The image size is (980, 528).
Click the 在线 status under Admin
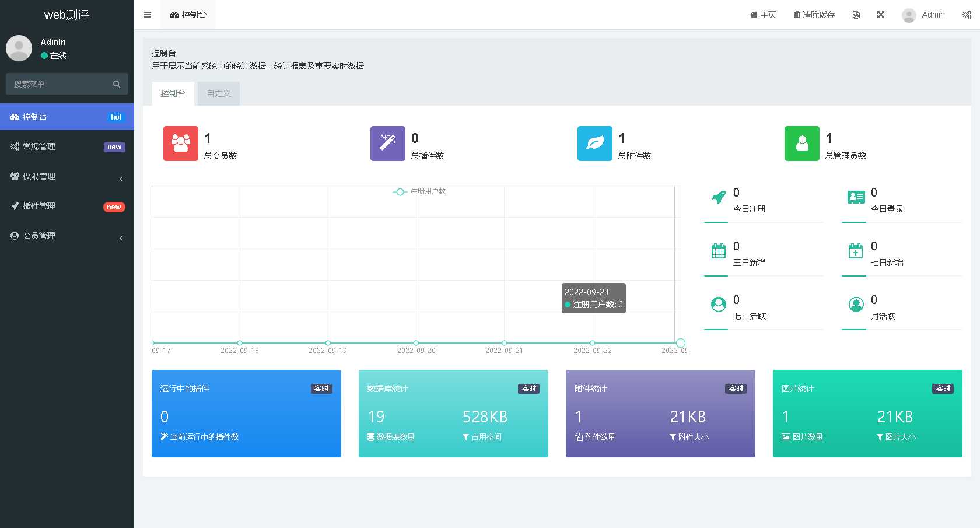[x=54, y=55]
